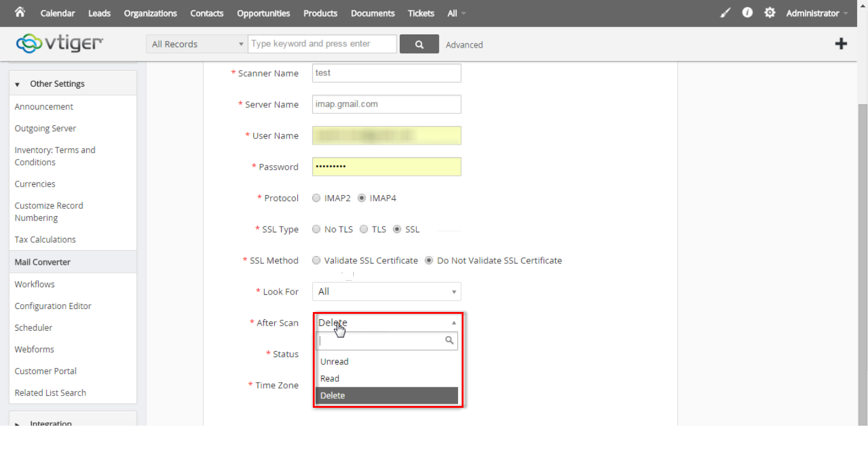Run search with the magnifier button
This screenshot has width=868, height=462.
tap(419, 44)
